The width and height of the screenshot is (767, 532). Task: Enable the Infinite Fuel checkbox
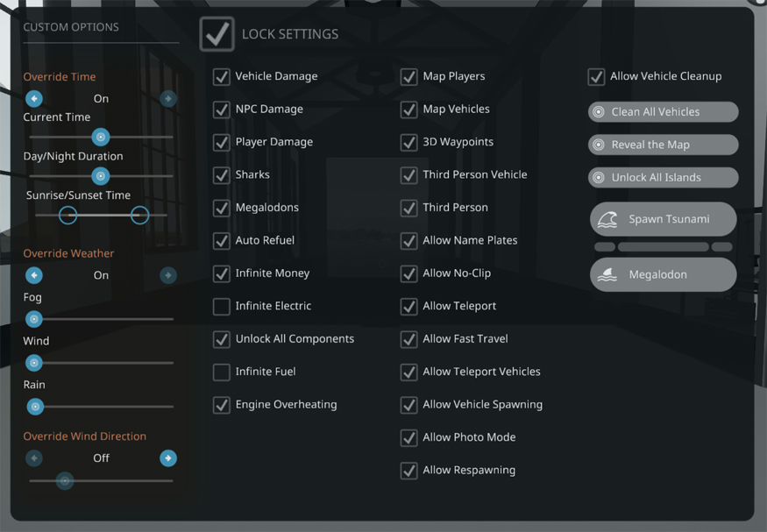click(x=221, y=372)
